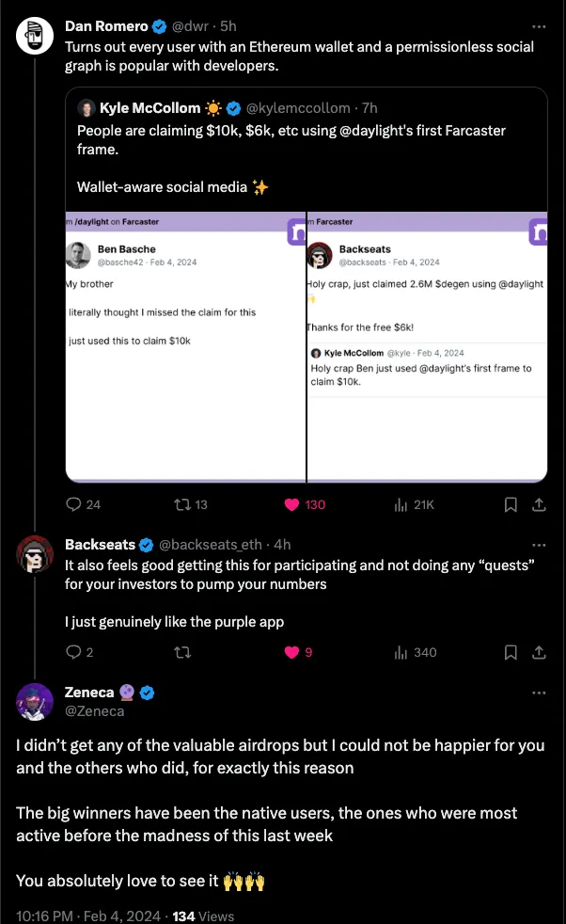The image size is (566, 924).
Task: Unlike Backseats' tweet with 9 likes
Action: tap(291, 652)
